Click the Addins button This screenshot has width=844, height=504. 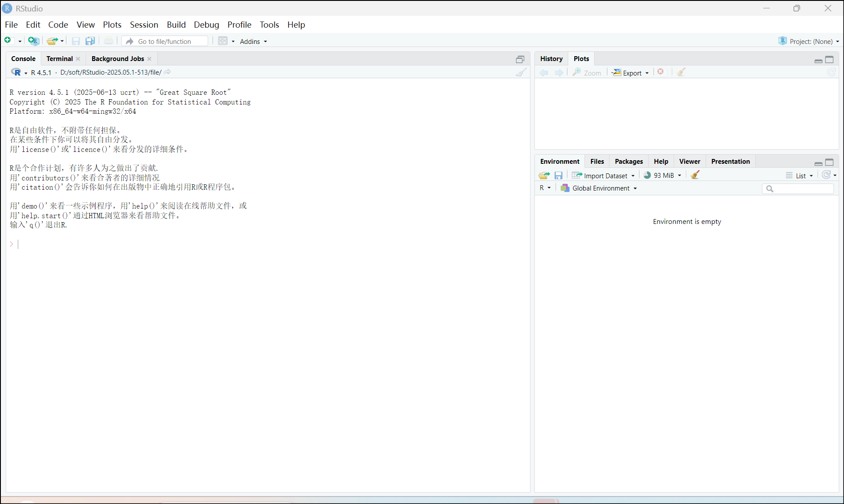click(x=253, y=41)
